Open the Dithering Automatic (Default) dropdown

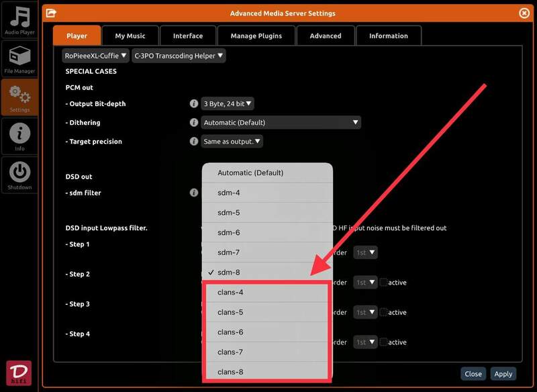click(281, 123)
